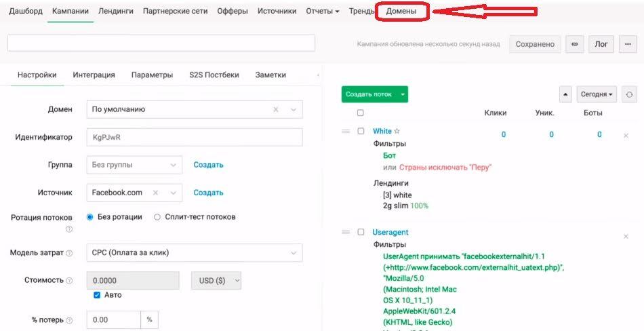Click the drag handle of Useragent stream
This screenshot has width=644, height=331.
point(346,232)
